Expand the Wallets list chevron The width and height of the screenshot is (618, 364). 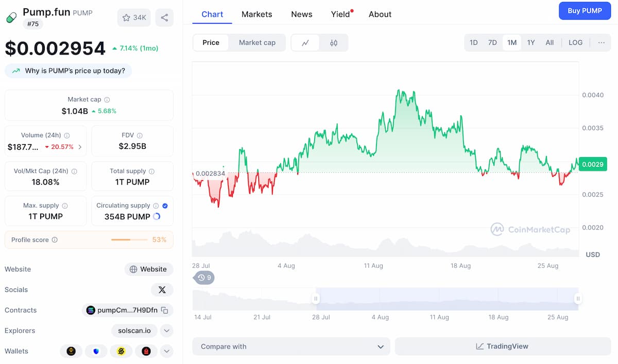[166, 351]
